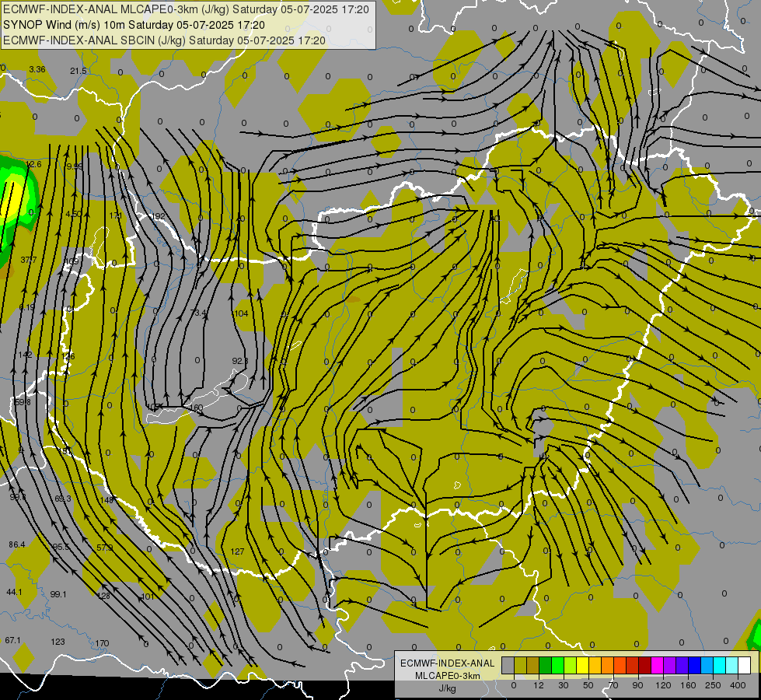Image resolution: width=761 pixels, height=700 pixels.
Task: Click the map value '37.7'
Action: pyautogui.click(x=29, y=260)
